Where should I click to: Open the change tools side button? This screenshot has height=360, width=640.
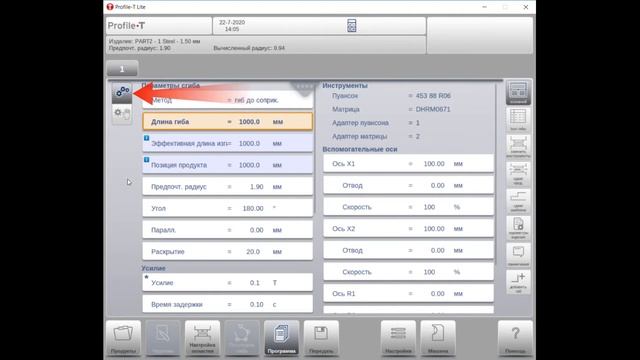(518, 147)
